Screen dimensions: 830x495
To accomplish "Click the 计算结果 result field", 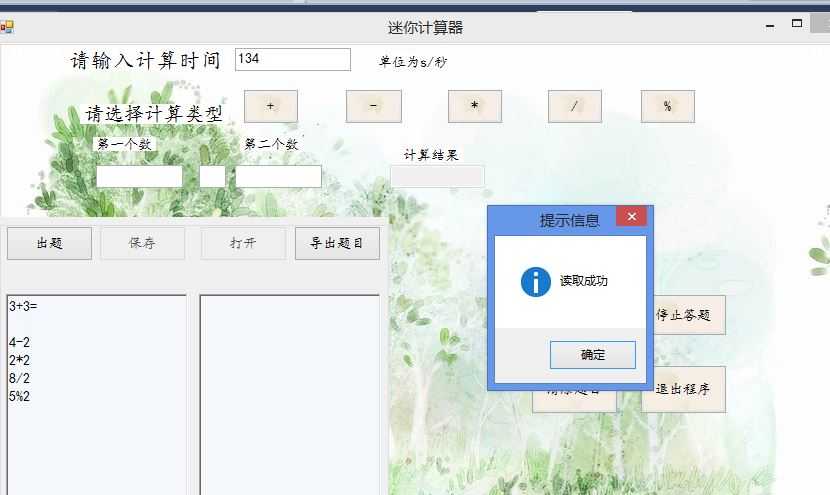I will click(437, 176).
